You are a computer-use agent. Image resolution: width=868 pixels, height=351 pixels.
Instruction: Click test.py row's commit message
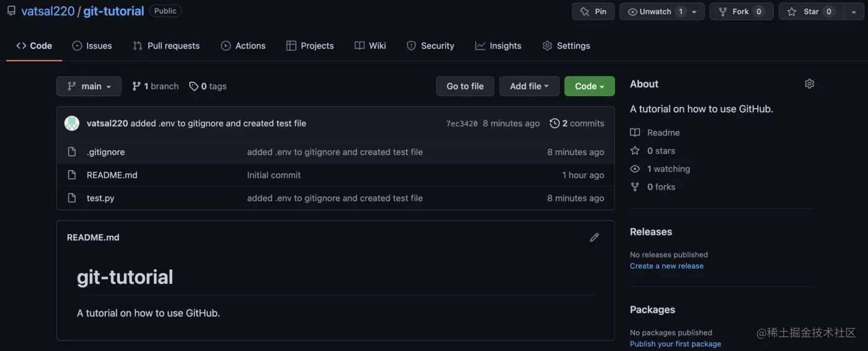pos(335,198)
